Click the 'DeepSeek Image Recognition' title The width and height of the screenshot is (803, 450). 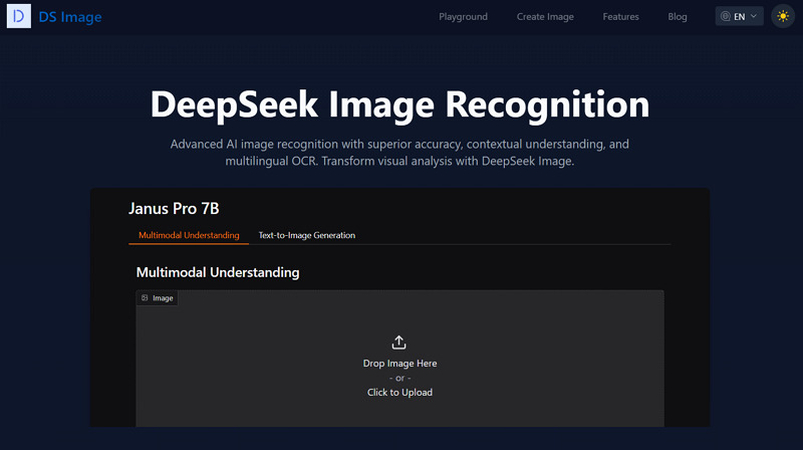(x=400, y=104)
